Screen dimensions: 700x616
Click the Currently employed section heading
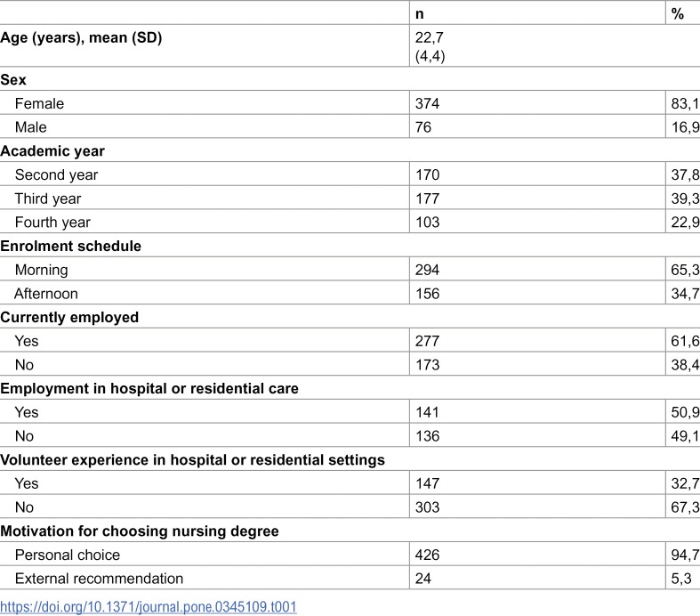pos(69,317)
